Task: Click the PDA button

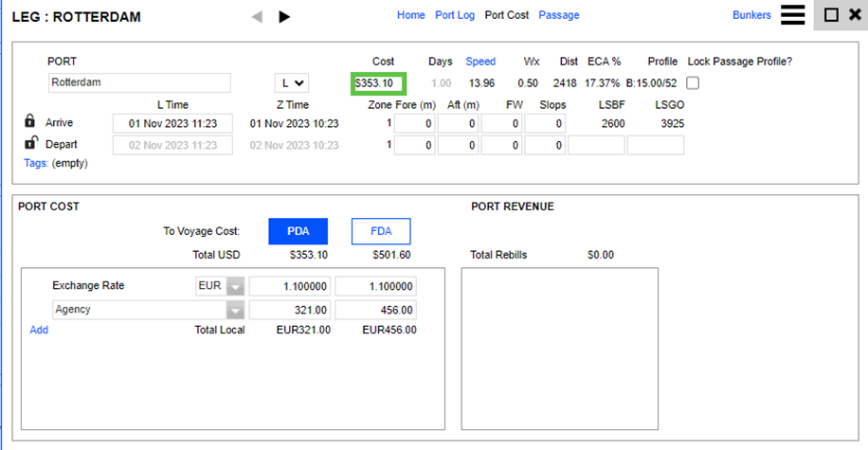Action: 298,231
